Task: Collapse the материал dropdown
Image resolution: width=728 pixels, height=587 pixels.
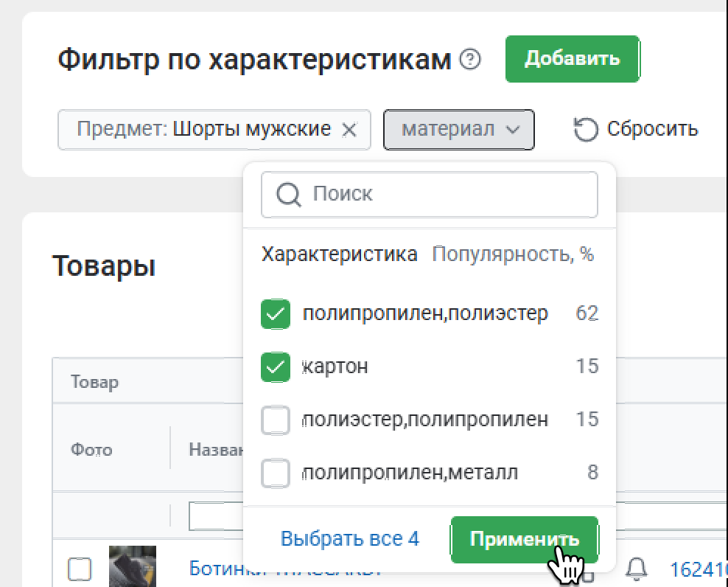Action: pos(459,130)
